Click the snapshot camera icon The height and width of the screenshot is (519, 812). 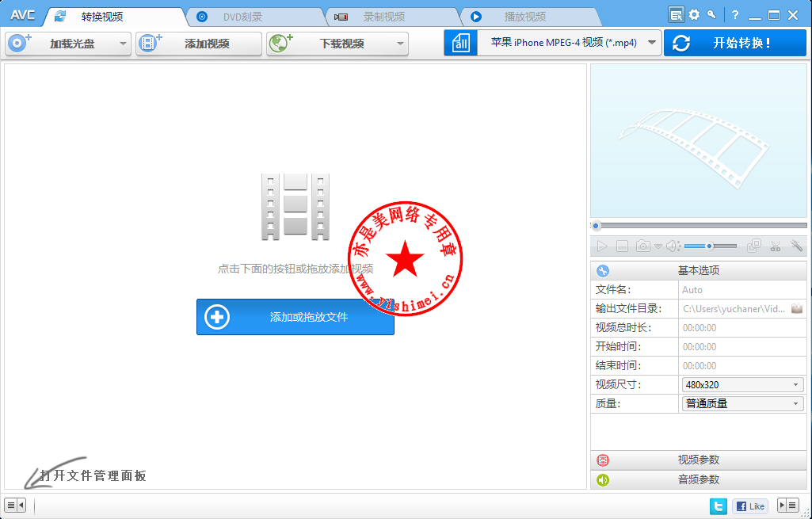pos(643,246)
